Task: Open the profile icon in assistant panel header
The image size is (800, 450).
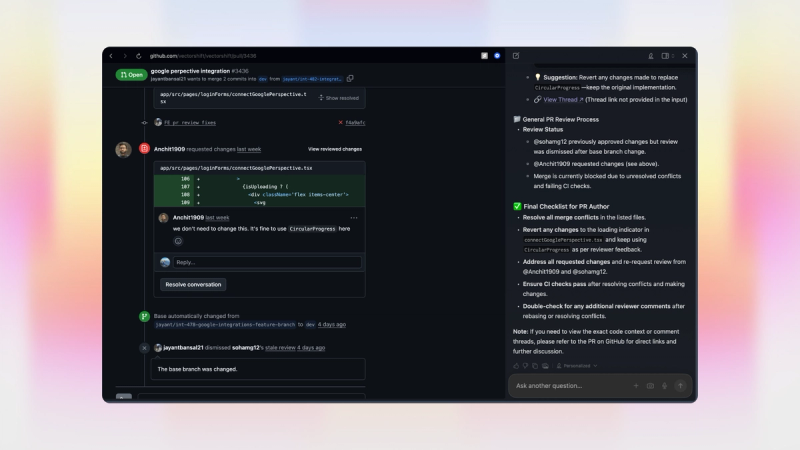Action: click(651, 56)
